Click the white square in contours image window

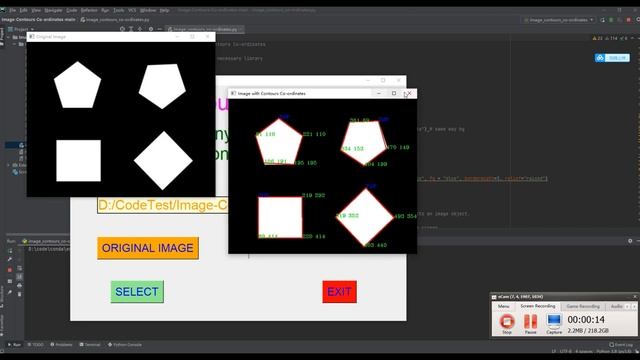(280, 217)
